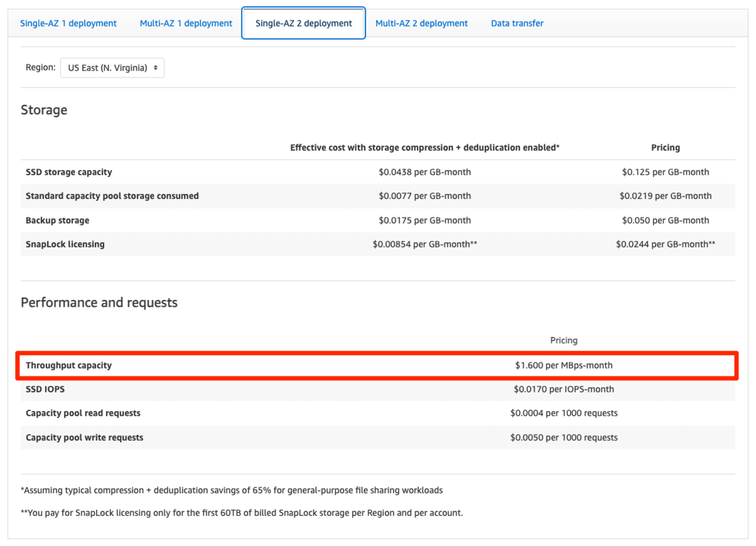Click the $0.125 per GB-month price

(665, 172)
